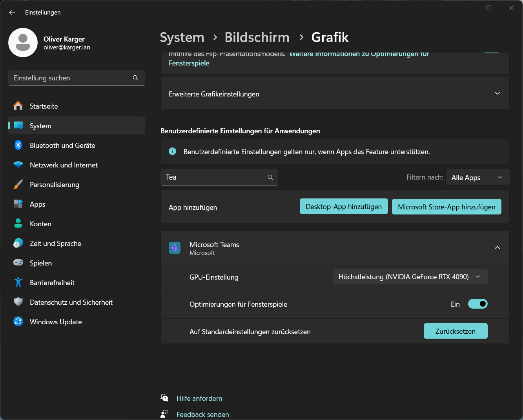
Task: Click the Einstellung suchen search field
Action: (71, 78)
